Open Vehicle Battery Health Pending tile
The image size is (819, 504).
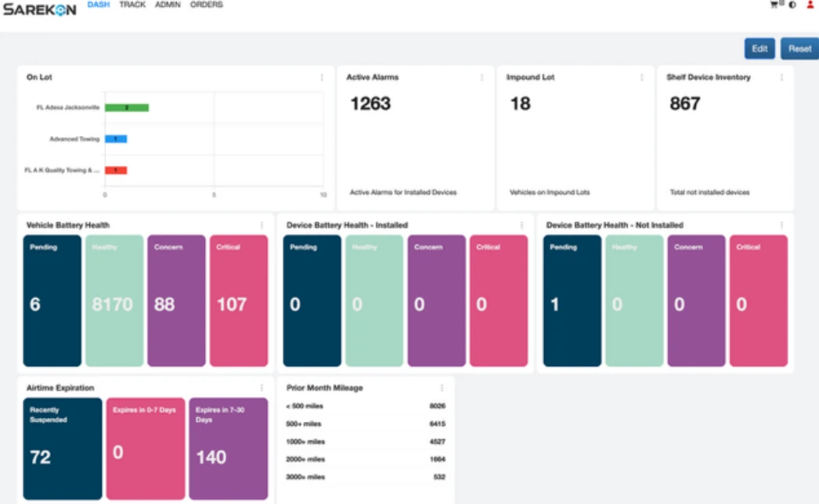(52, 301)
